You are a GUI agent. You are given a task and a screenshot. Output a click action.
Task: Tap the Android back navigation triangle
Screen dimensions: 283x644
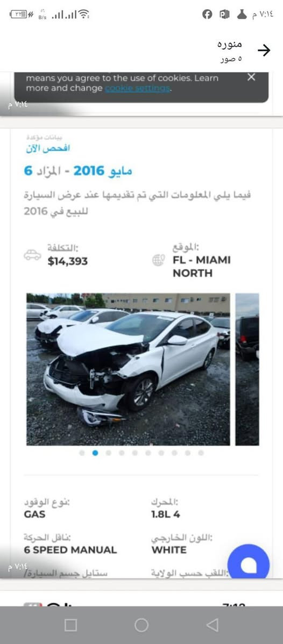click(212, 625)
